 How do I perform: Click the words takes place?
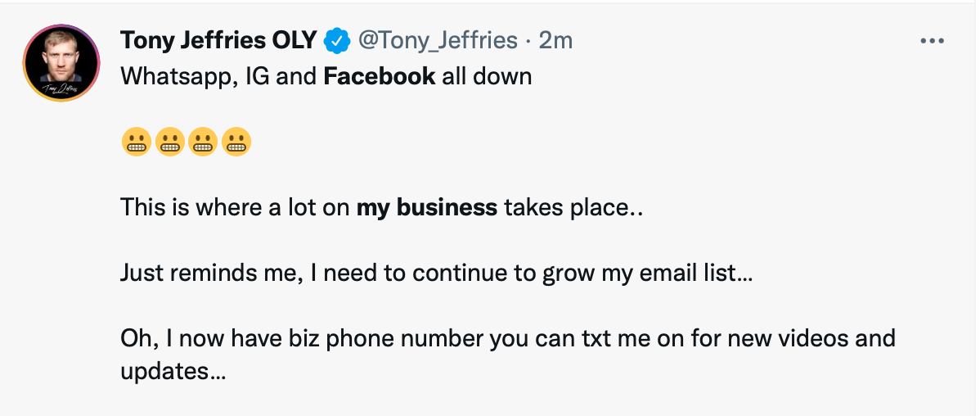[x=573, y=207]
